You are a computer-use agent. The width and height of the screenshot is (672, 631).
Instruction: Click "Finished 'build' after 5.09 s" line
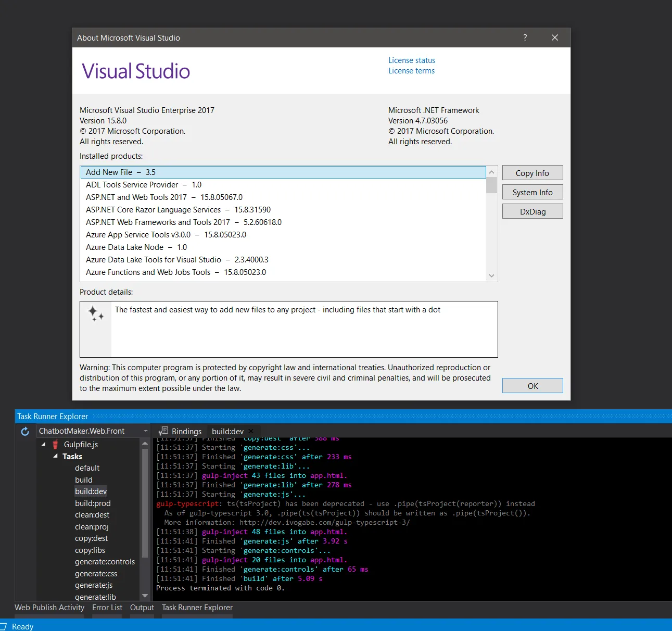click(x=239, y=578)
